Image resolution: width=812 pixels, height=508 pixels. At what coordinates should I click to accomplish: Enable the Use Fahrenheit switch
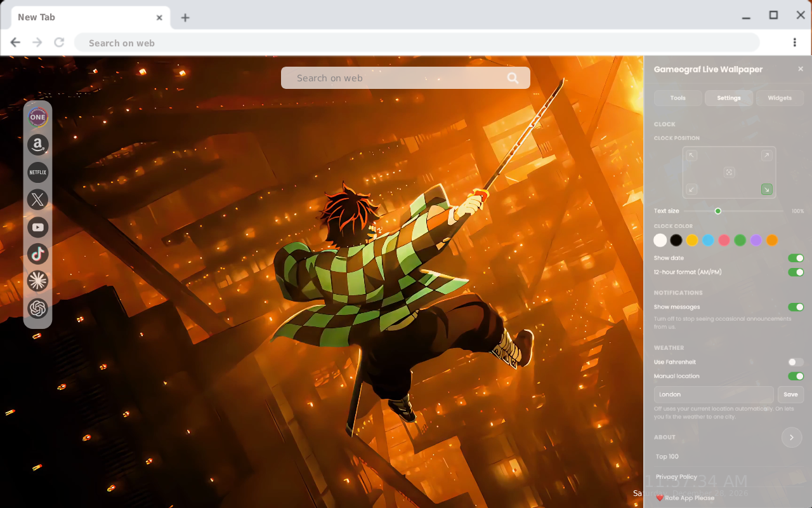[796, 362]
